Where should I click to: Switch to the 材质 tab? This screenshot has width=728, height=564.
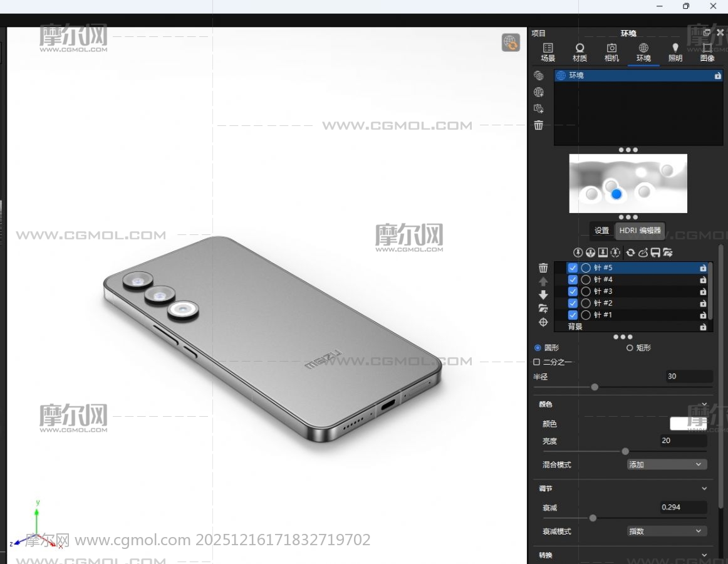pyautogui.click(x=580, y=53)
